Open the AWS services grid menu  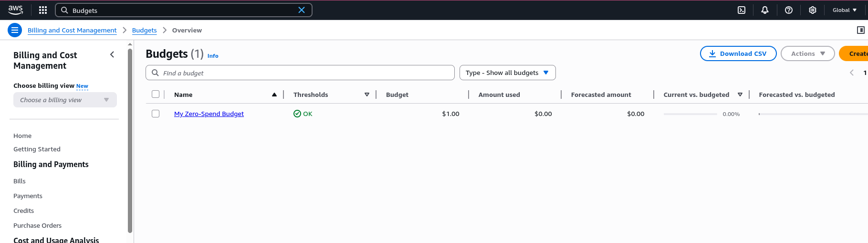tap(43, 10)
